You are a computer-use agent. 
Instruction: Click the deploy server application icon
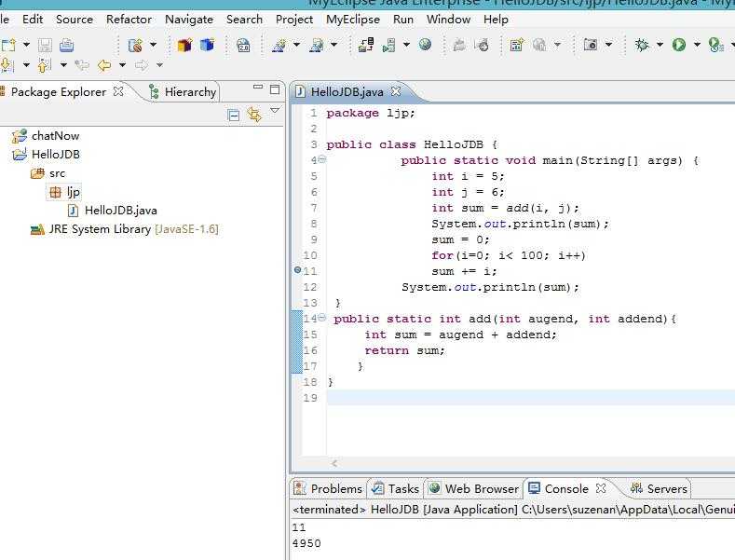click(365, 45)
